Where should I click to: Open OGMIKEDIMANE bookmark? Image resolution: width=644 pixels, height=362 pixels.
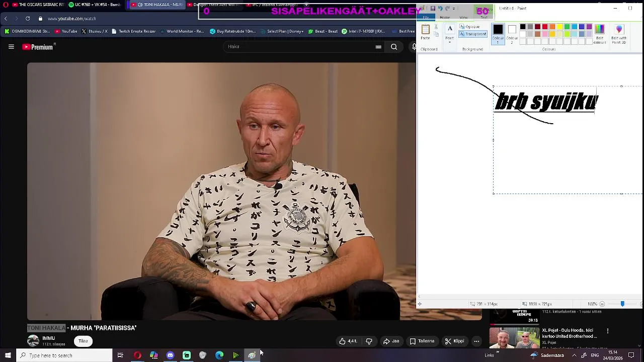[x=27, y=31]
